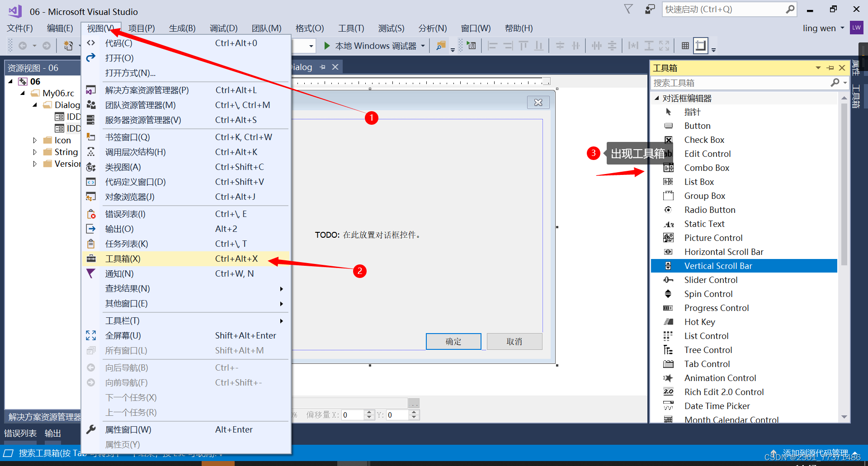Select the Date Time Picker control
This screenshot has height=466, width=868.
click(716, 406)
